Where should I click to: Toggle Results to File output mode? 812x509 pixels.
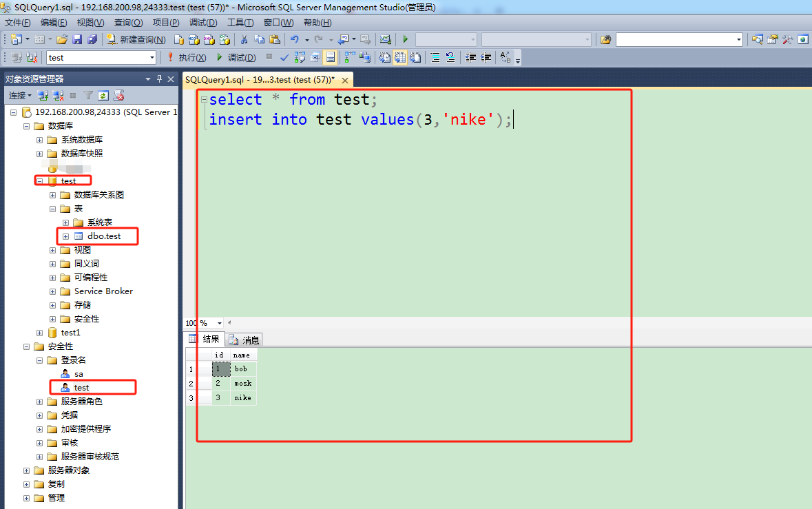[415, 57]
